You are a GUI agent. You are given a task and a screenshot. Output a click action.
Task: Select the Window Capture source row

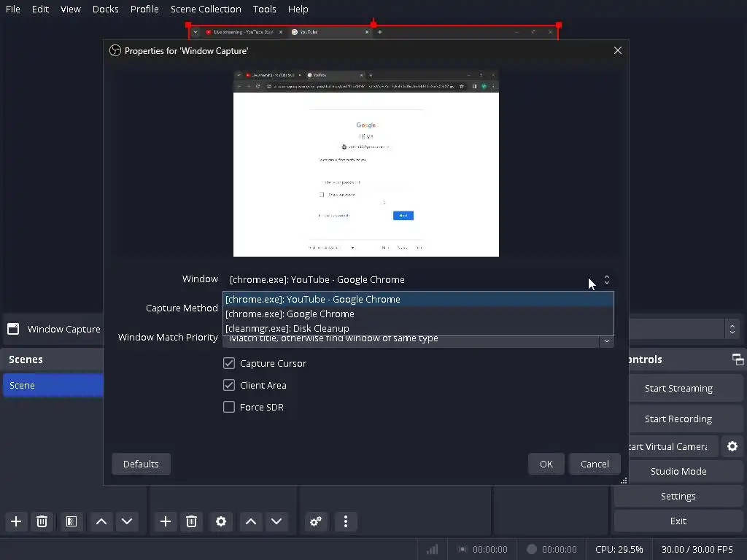click(x=53, y=329)
